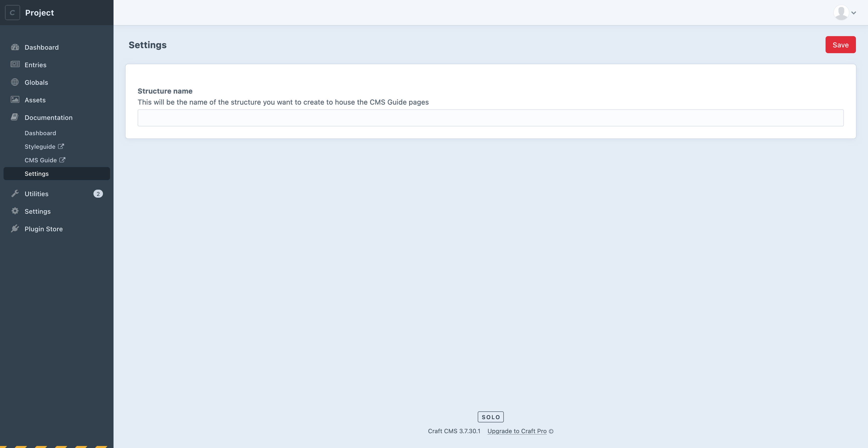Screen dimensions: 868x448
Task: Click the Settings gear icon
Action: 15,211
